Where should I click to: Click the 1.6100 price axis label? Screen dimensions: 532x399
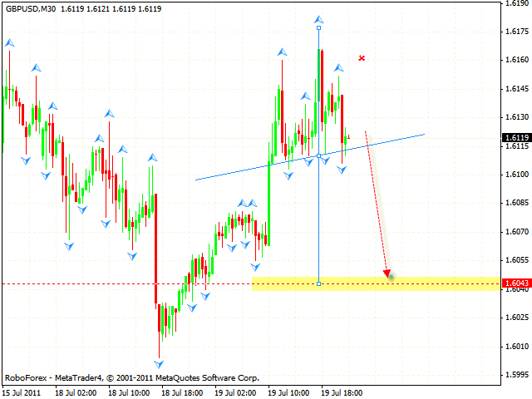tap(517, 175)
